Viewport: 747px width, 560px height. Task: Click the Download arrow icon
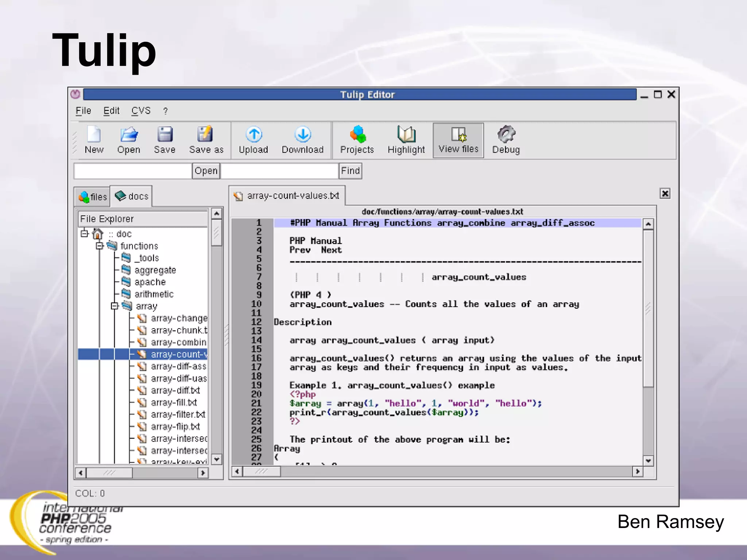coord(302,135)
